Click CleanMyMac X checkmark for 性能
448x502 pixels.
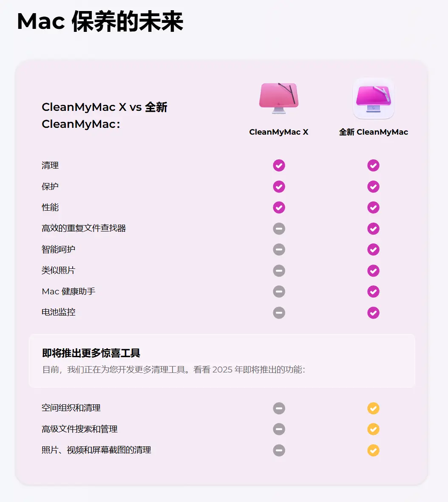pyautogui.click(x=279, y=207)
